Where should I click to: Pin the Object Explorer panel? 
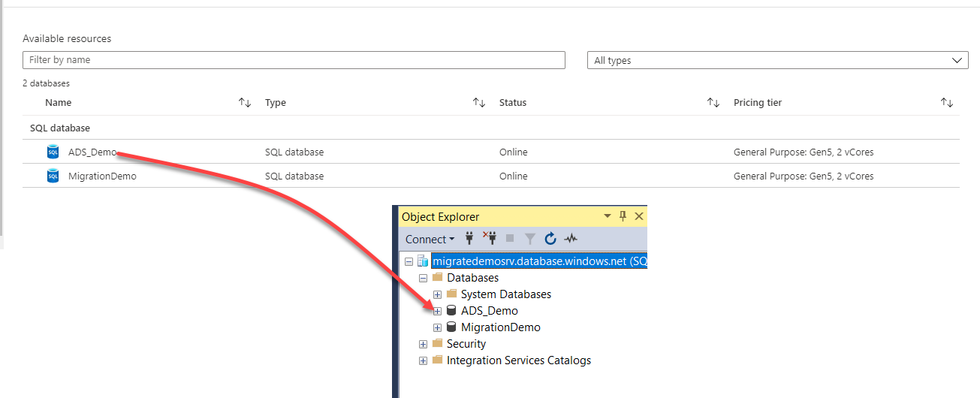[x=623, y=216]
